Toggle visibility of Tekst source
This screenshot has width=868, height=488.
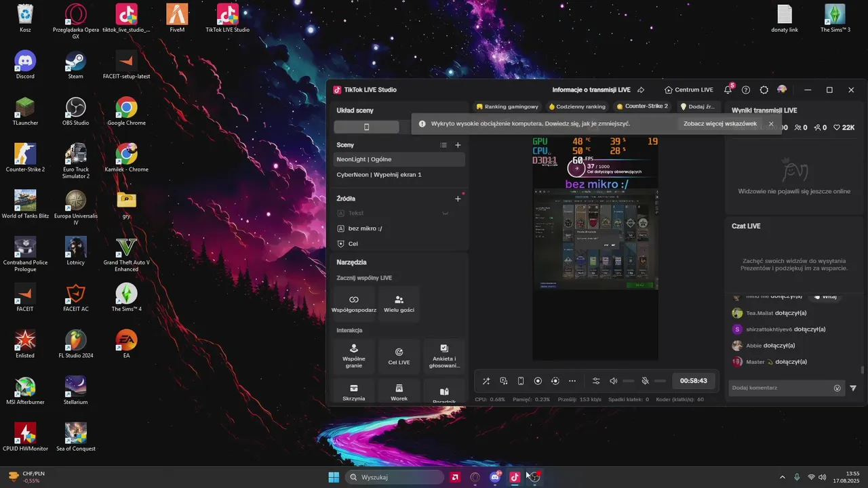coord(446,213)
